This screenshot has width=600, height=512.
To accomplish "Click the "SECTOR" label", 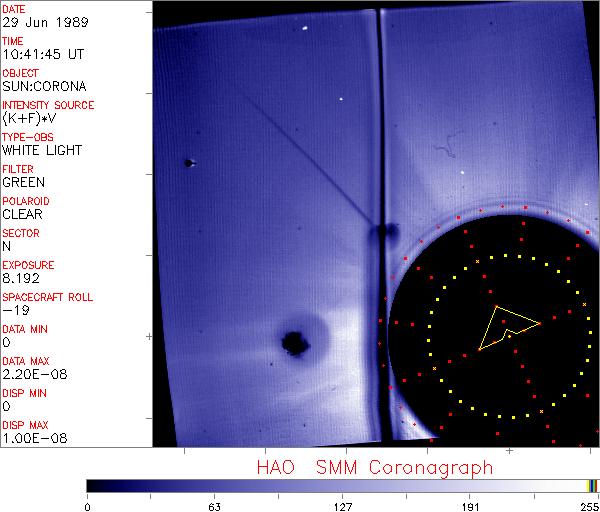I will pos(21,233).
